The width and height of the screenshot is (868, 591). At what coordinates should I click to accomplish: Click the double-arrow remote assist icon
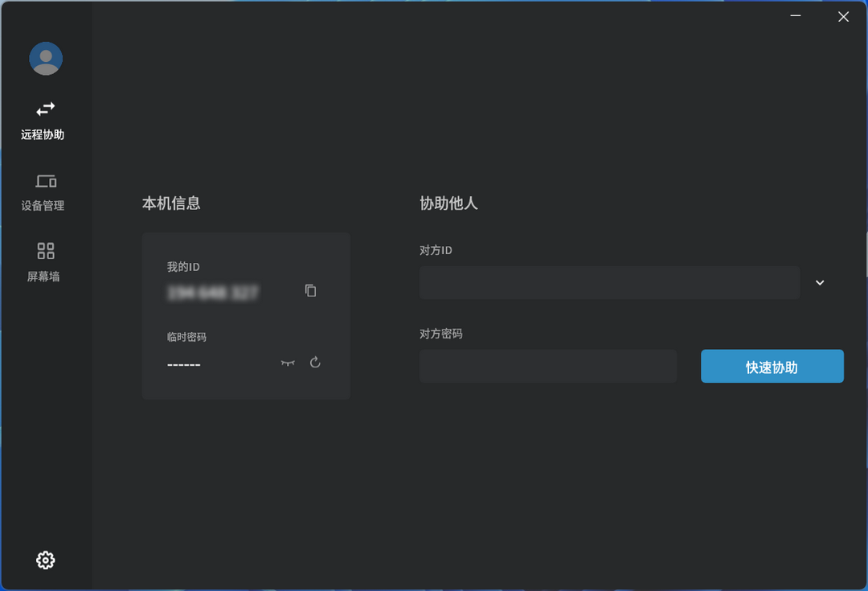point(45,109)
